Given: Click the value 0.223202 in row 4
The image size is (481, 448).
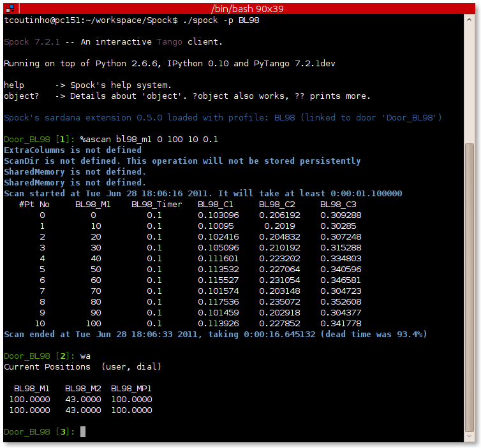Looking at the screenshot, I should pyautogui.click(x=279, y=259).
